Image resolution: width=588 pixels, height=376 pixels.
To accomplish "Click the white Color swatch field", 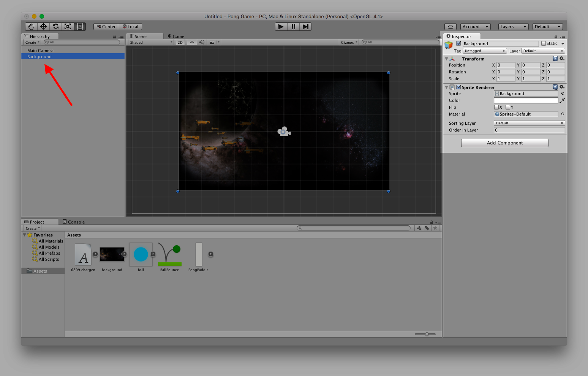I will click(526, 100).
